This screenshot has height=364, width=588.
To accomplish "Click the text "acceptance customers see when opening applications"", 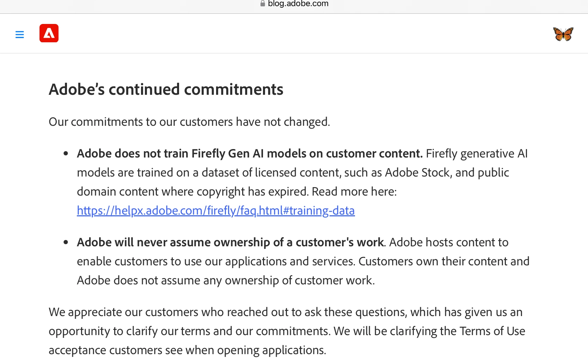I will (x=187, y=350).
